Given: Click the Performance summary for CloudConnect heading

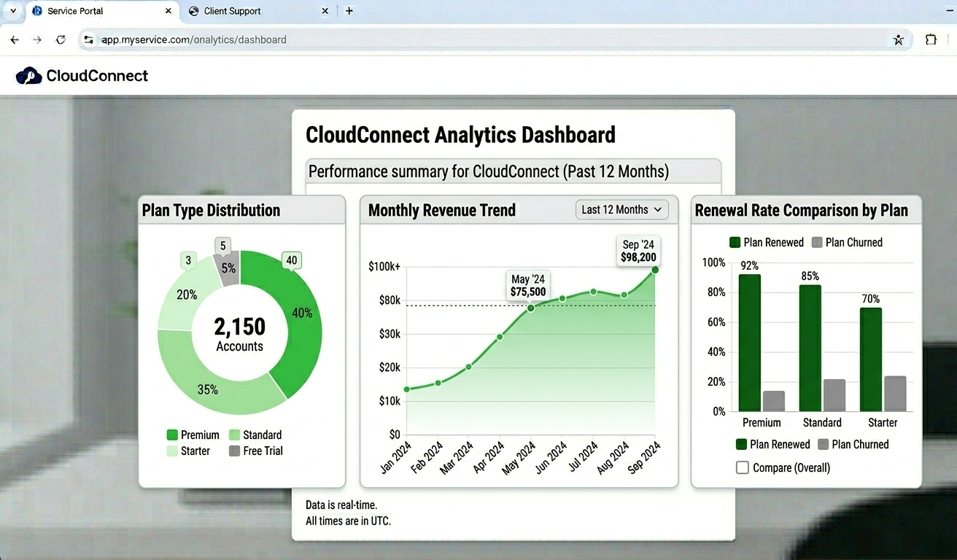Looking at the screenshot, I should pyautogui.click(x=489, y=172).
